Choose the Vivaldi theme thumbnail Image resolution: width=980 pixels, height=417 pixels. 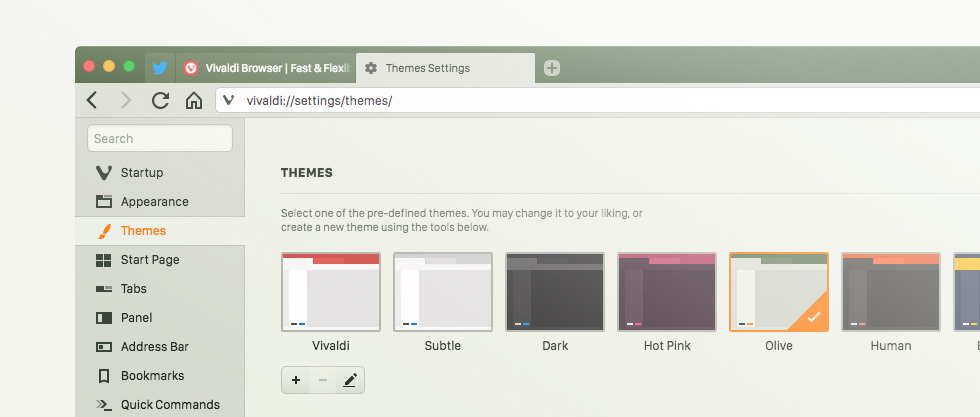tap(331, 292)
